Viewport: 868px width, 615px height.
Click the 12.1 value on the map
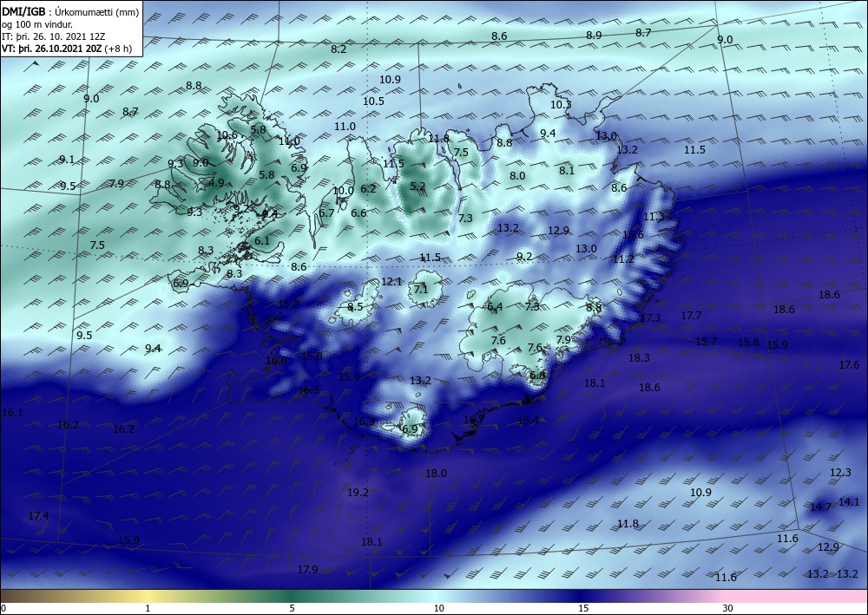tap(391, 282)
